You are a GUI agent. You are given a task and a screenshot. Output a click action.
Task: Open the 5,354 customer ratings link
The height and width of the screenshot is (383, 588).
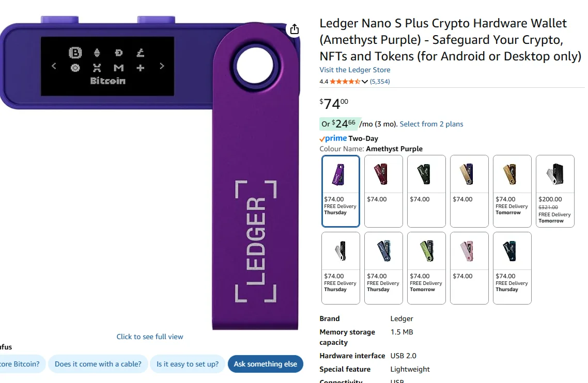(380, 81)
